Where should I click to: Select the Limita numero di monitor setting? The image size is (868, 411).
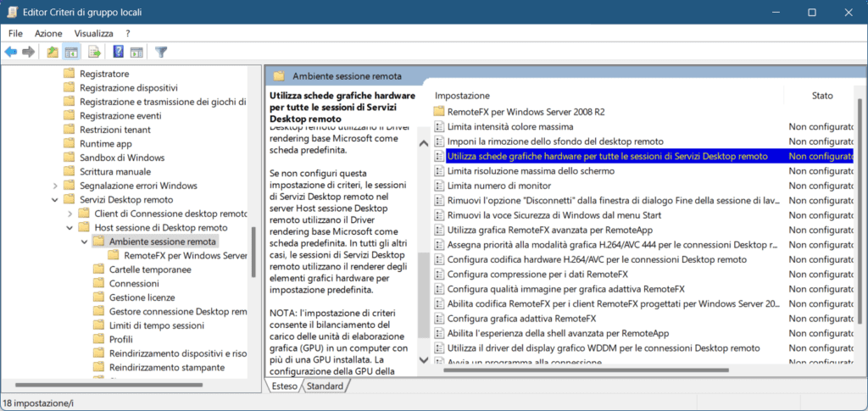pos(499,186)
